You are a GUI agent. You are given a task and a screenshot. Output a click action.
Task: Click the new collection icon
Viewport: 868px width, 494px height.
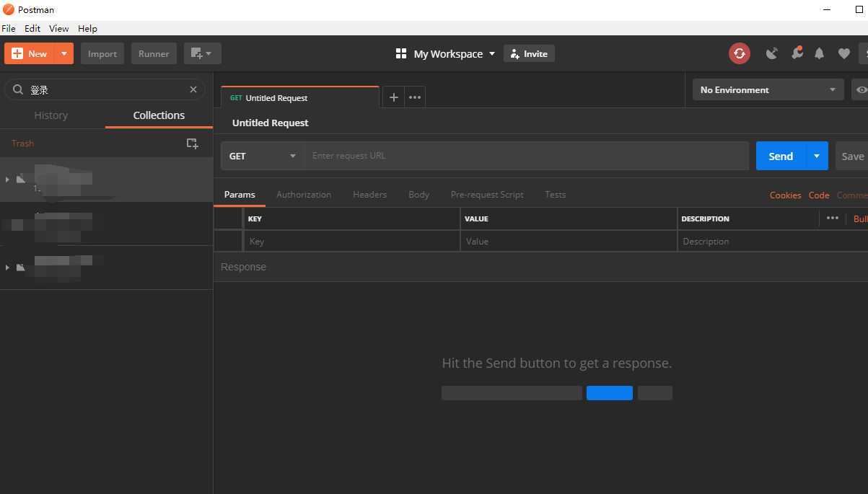[x=193, y=144]
